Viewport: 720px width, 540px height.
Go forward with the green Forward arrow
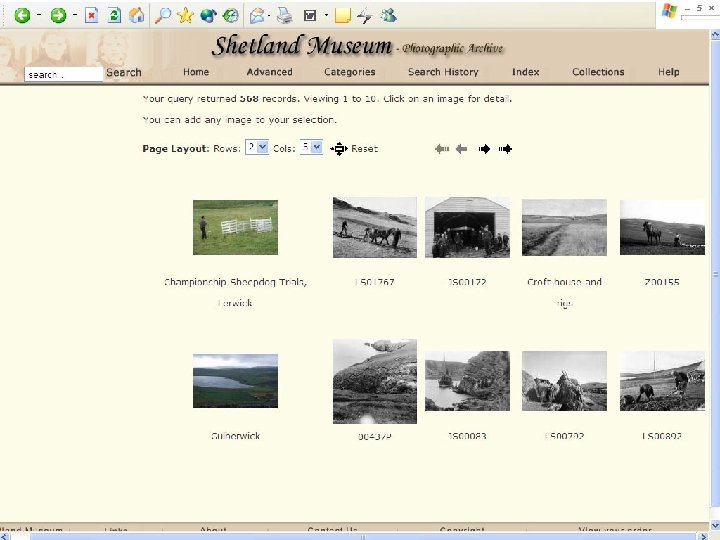pos(58,16)
